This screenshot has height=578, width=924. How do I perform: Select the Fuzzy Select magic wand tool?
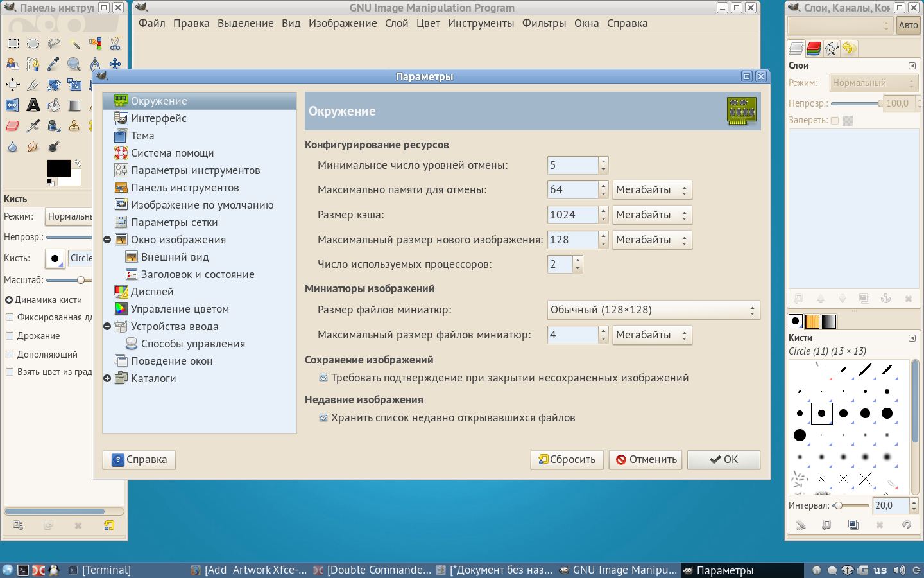pos(74,44)
